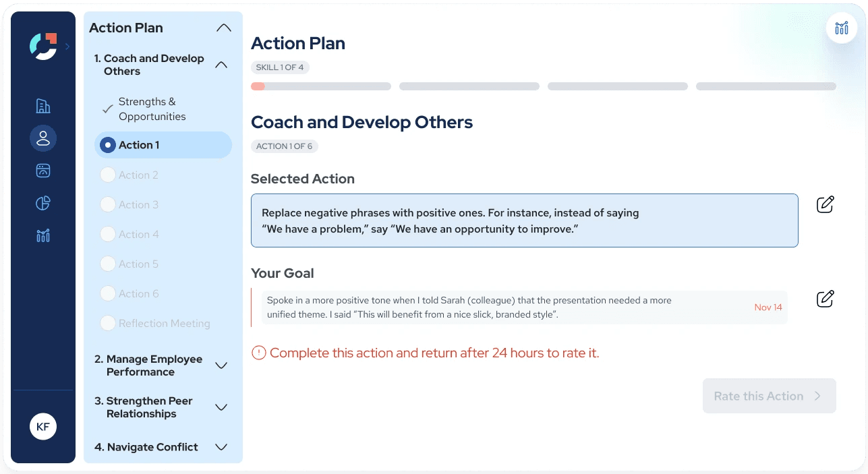This screenshot has height=474, width=868.
Task: Expand Strengthen Peer Relationships section
Action: click(221, 407)
